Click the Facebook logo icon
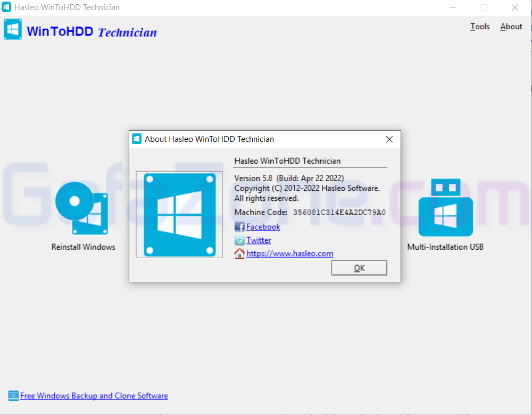 pos(239,227)
